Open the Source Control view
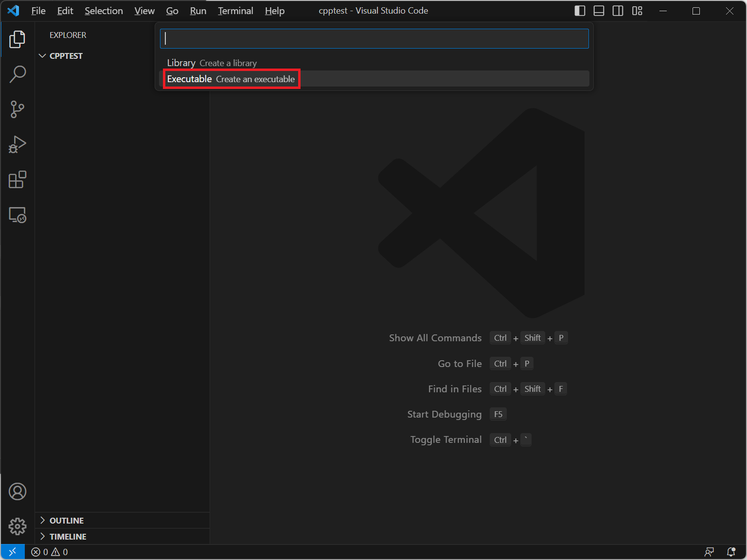Image resolution: width=747 pixels, height=560 pixels. [x=18, y=109]
